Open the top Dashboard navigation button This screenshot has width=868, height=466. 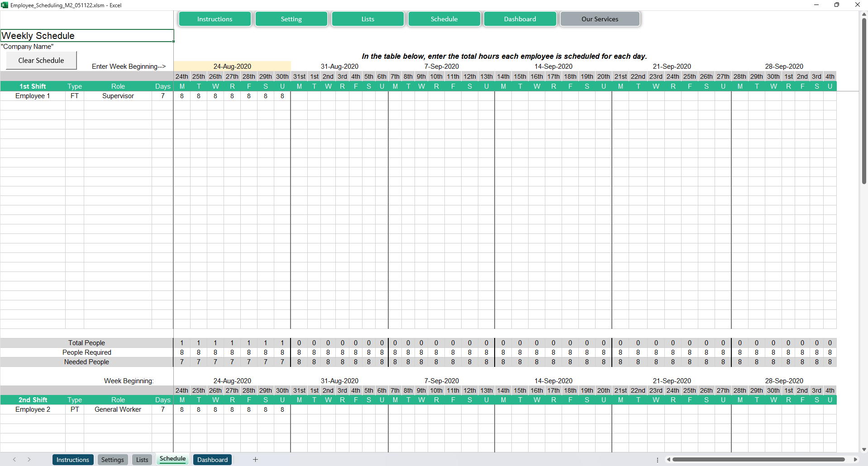pyautogui.click(x=520, y=19)
